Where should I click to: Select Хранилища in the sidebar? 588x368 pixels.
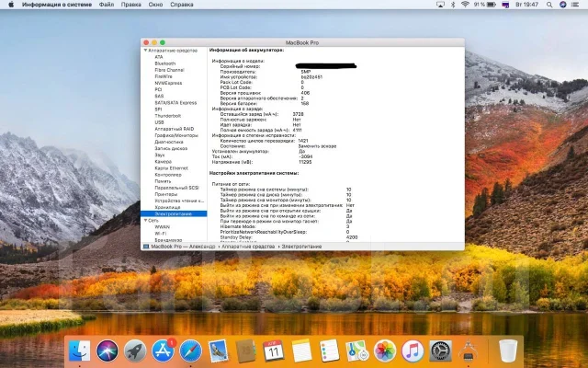[x=167, y=207]
